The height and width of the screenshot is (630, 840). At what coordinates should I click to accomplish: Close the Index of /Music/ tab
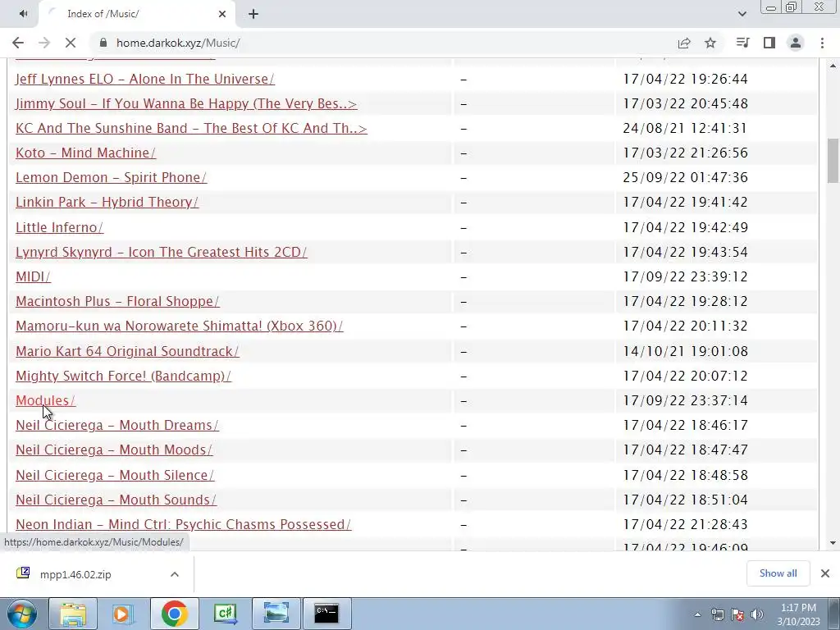point(222,14)
